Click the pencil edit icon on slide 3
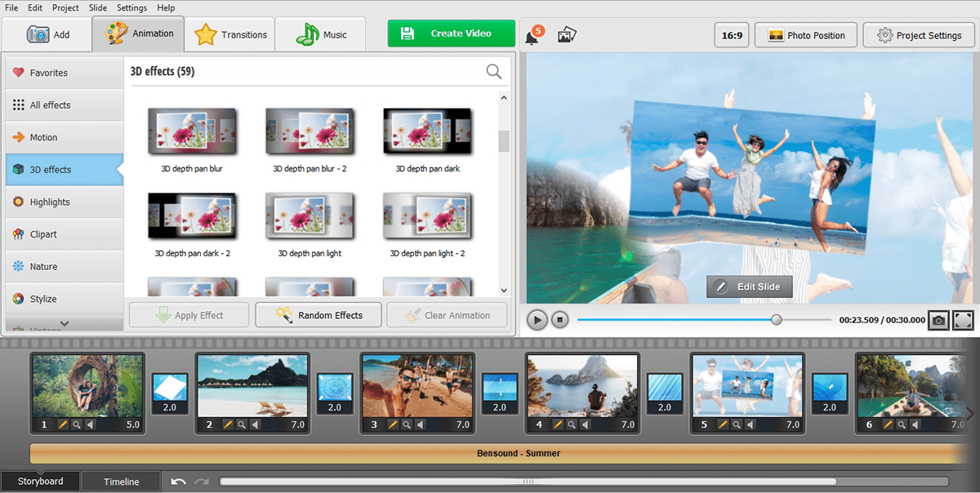Screen dimensions: 980x493 pos(393,424)
